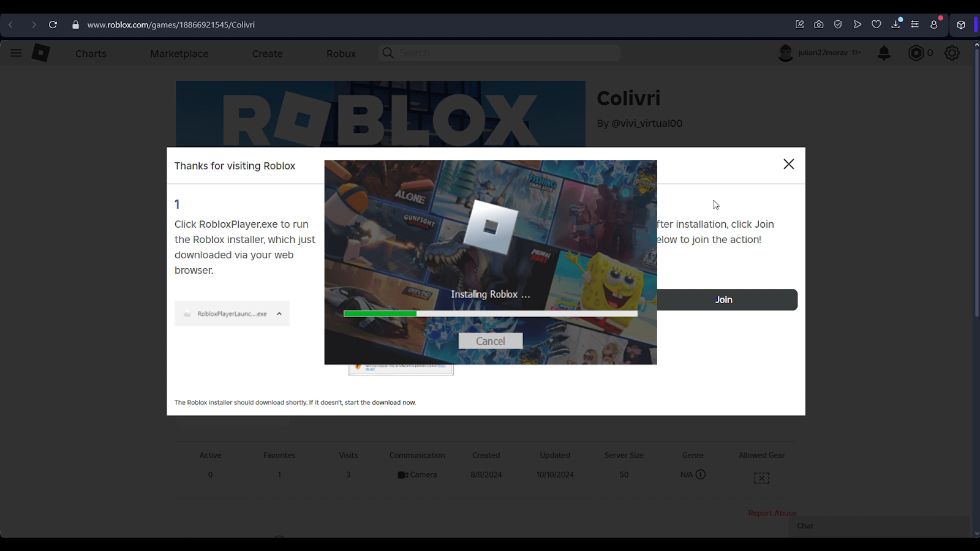Image resolution: width=980 pixels, height=551 pixels.
Task: Open the browser's edit/notes icon
Action: [x=799, y=24]
